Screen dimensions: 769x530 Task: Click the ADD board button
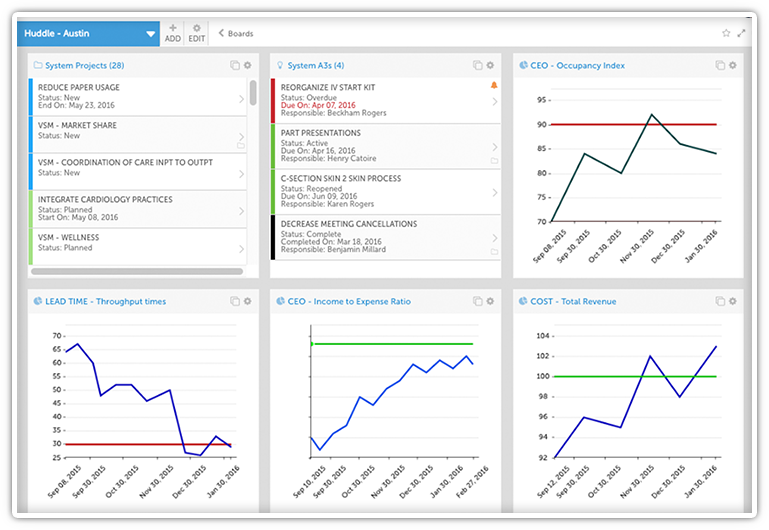click(x=173, y=33)
